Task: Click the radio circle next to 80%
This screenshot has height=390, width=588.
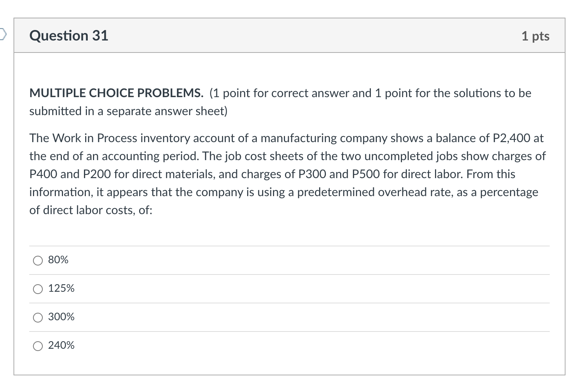Action: [x=37, y=260]
